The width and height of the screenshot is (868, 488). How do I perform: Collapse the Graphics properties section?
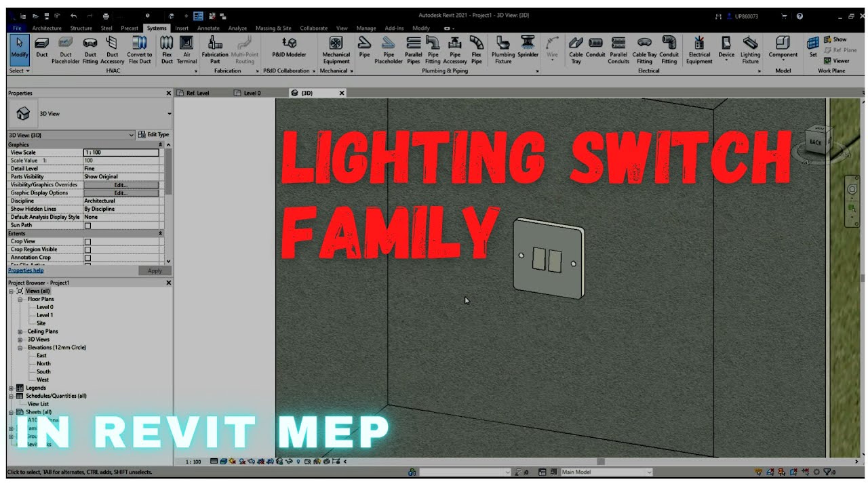pos(161,145)
